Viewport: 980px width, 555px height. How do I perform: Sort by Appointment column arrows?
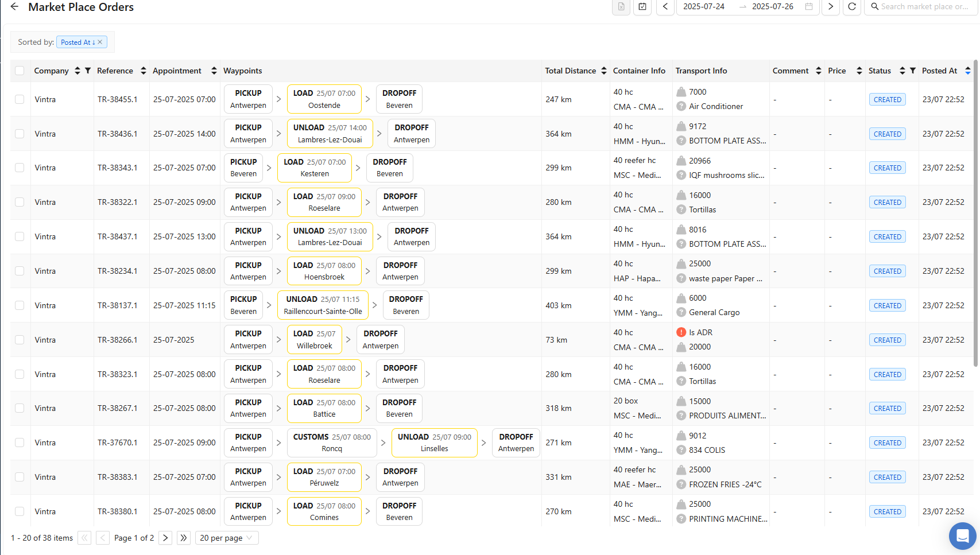(214, 71)
